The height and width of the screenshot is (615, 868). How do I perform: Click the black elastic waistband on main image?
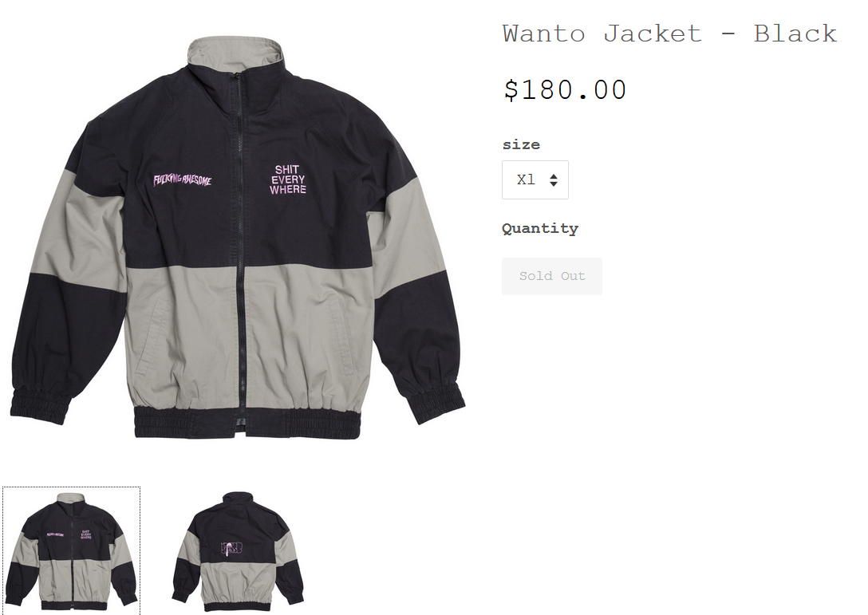click(247, 424)
